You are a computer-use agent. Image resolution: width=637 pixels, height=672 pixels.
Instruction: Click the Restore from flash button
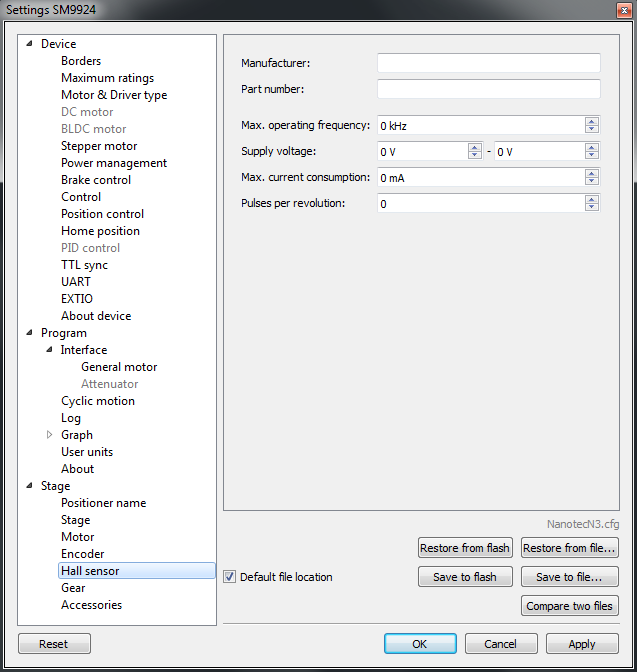(x=464, y=548)
